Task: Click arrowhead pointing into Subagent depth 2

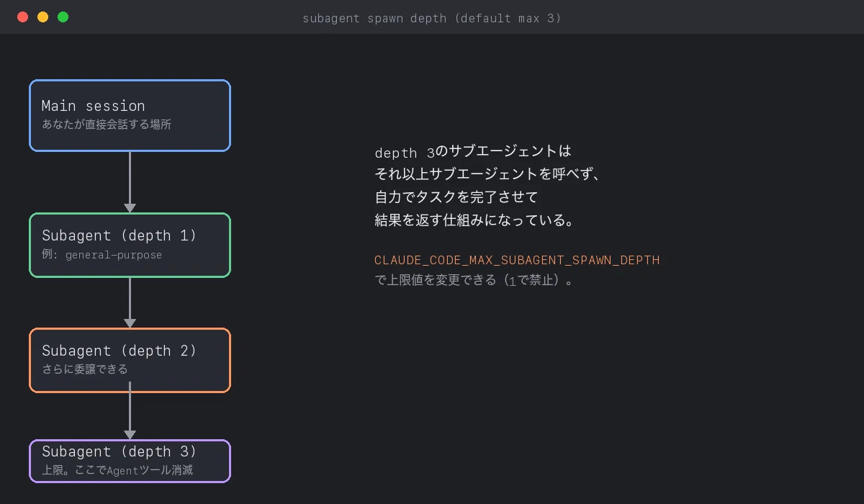Action: pos(130,323)
